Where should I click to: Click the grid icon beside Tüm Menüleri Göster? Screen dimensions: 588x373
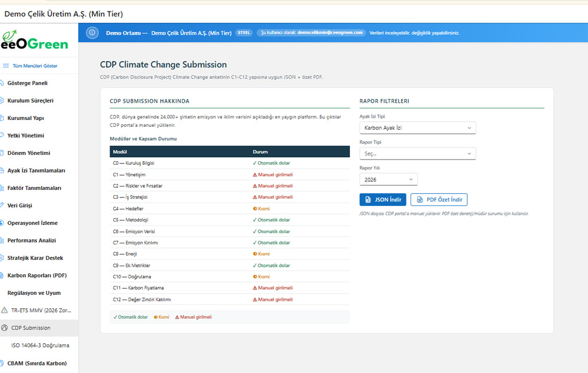tap(6, 66)
